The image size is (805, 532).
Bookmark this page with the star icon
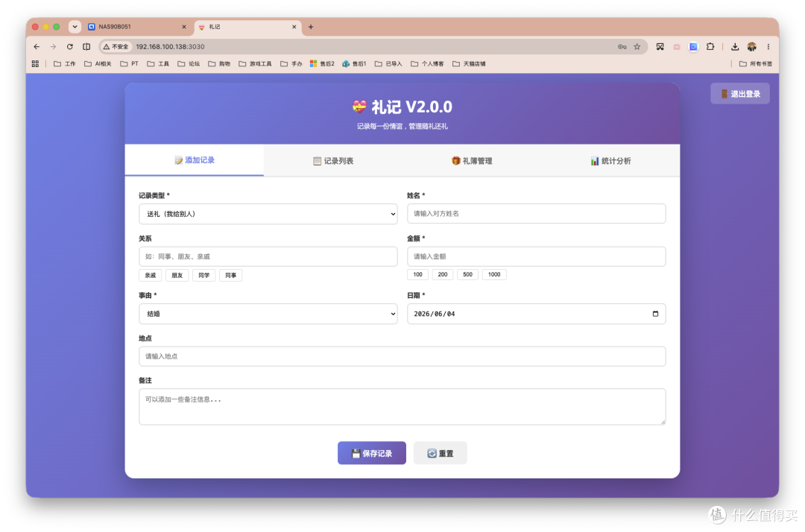(x=637, y=47)
